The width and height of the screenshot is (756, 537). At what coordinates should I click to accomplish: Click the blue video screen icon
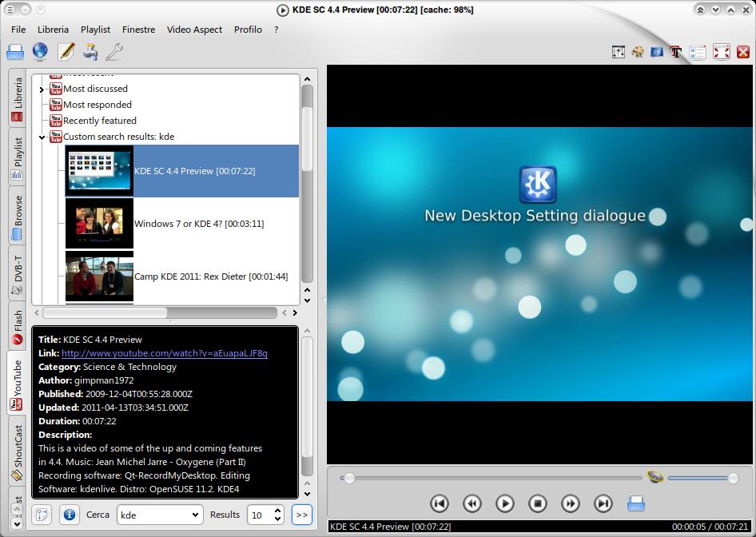tap(657, 52)
